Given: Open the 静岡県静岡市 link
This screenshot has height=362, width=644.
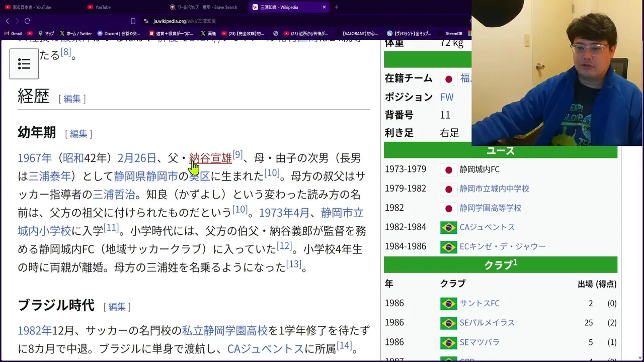Looking at the screenshot, I should tap(146, 176).
